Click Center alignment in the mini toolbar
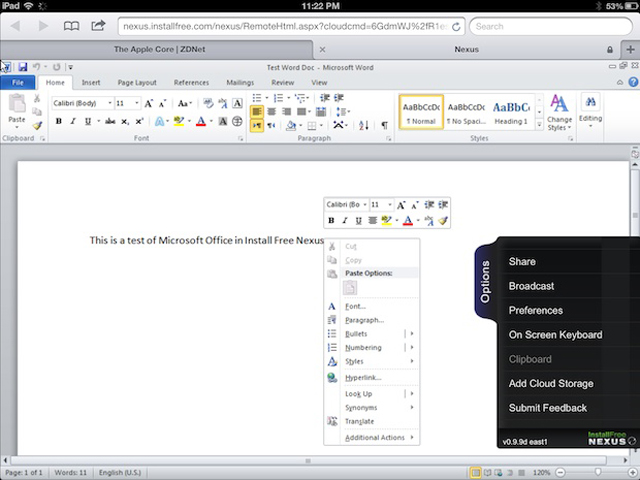 coord(372,221)
